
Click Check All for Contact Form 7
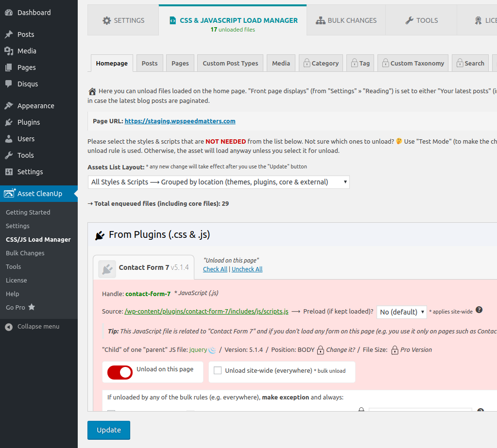215,269
